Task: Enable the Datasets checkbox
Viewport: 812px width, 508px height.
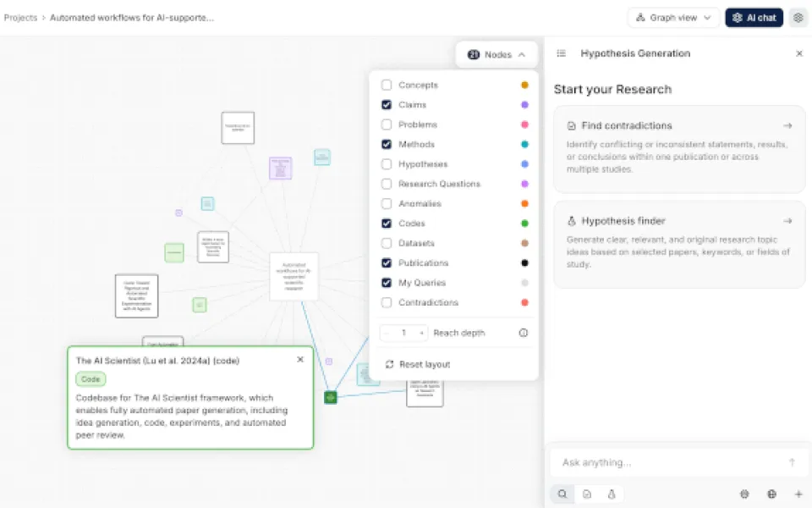Action: [x=387, y=243]
